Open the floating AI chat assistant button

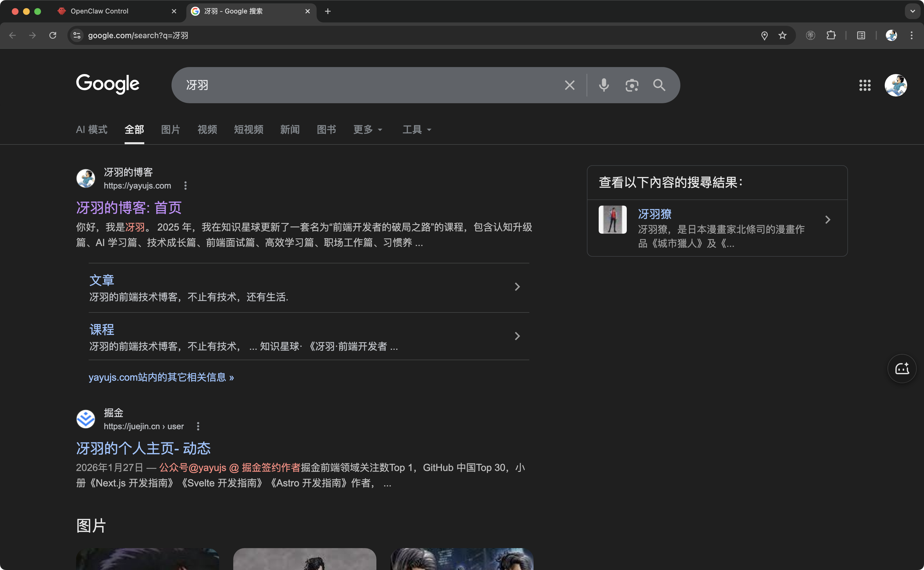coord(902,369)
